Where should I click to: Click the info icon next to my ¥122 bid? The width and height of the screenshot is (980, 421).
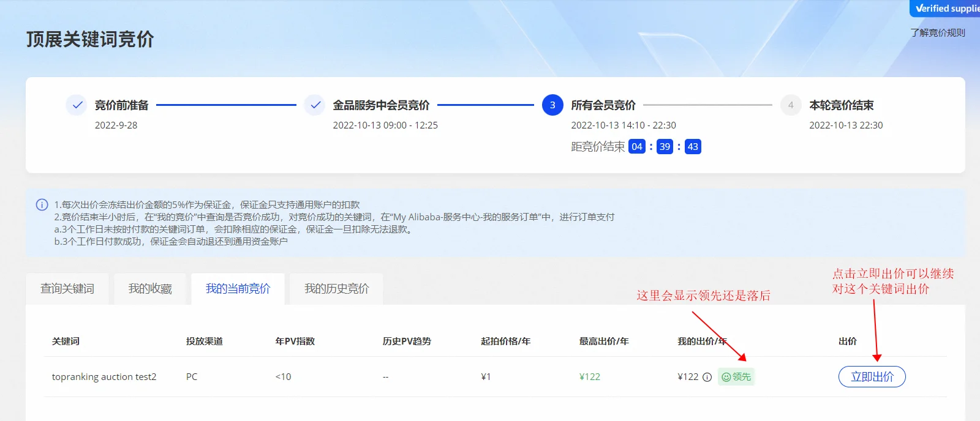click(x=707, y=377)
